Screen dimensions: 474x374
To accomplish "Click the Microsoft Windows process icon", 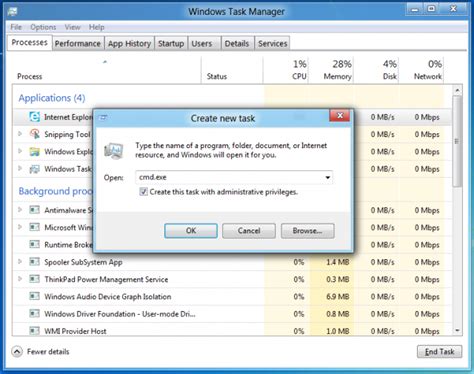I will coord(34,227).
